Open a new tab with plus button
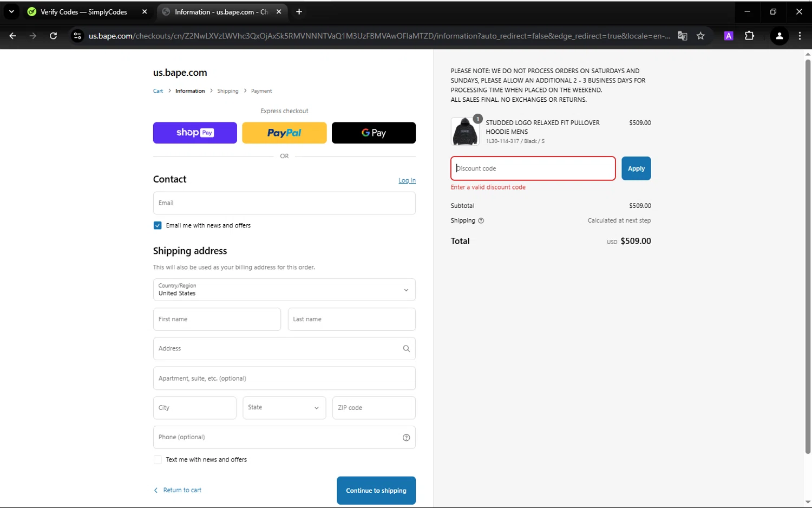This screenshot has width=812, height=508. pyautogui.click(x=299, y=12)
